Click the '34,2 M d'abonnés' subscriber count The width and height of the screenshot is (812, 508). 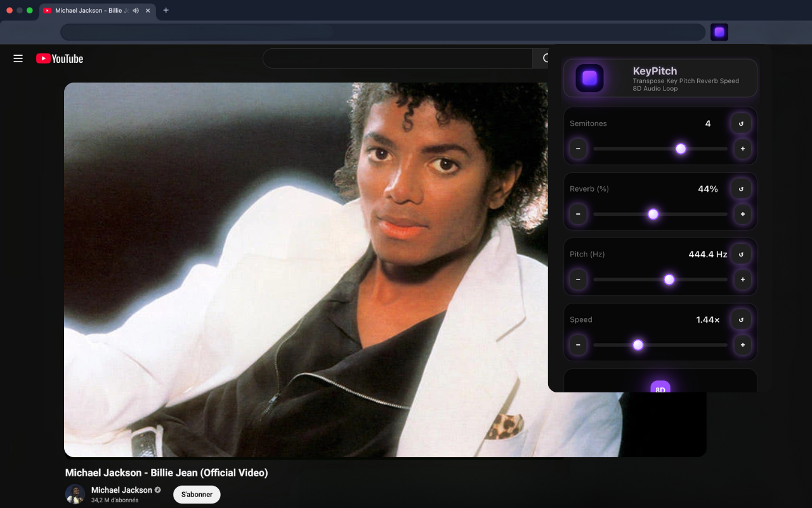coord(115,500)
